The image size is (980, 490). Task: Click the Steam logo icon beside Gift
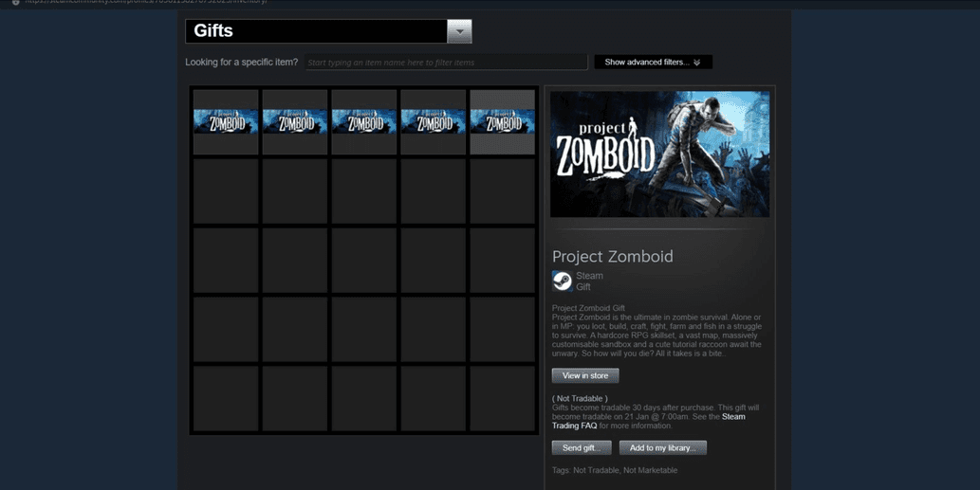[x=562, y=281]
